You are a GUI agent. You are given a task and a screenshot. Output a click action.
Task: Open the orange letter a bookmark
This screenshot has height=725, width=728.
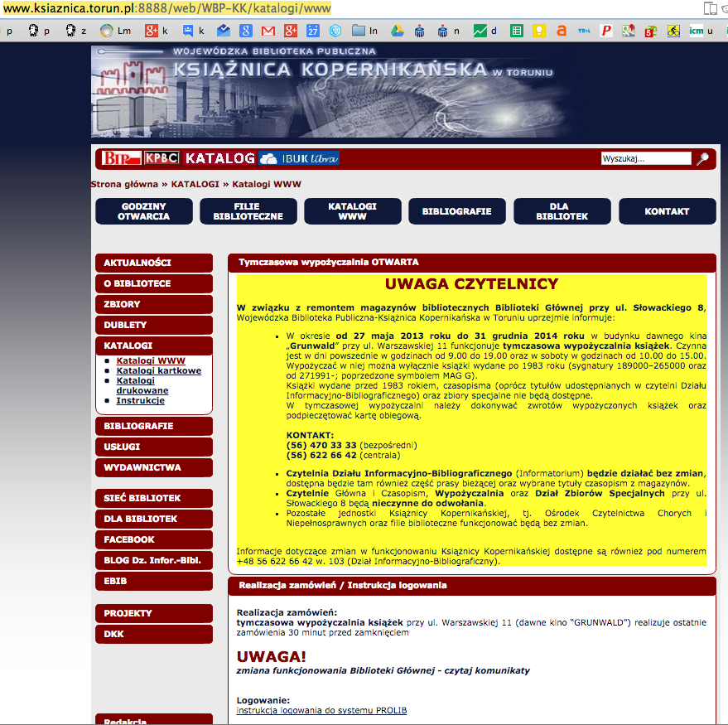click(562, 31)
